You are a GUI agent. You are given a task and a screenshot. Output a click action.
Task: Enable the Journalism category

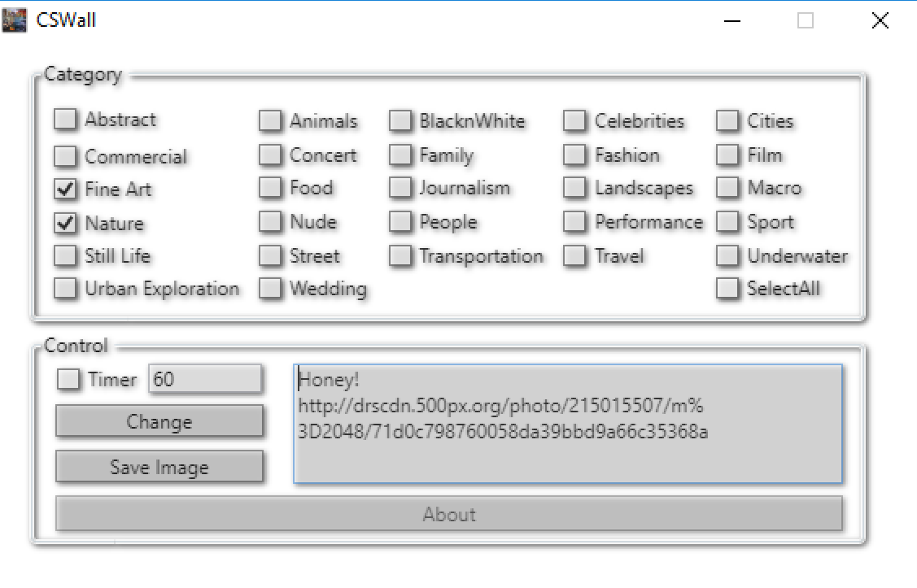pos(400,188)
